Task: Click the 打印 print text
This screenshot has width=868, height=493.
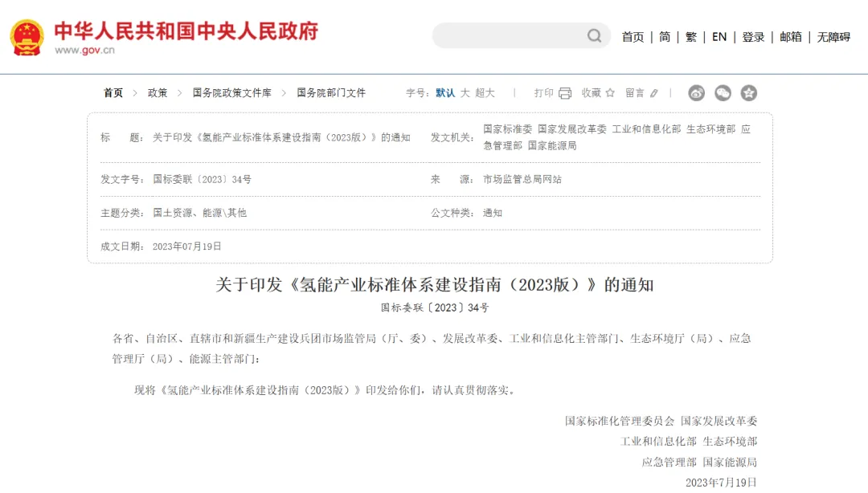Action: tap(543, 93)
